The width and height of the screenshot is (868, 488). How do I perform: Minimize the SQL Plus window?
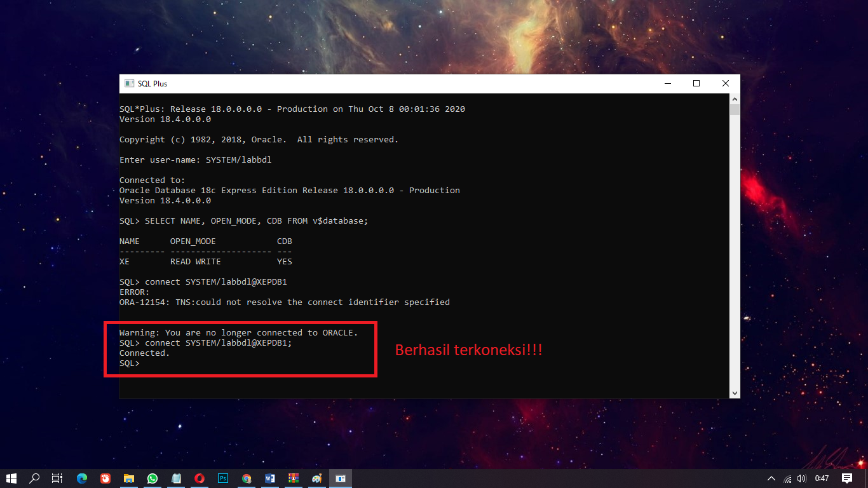(668, 83)
